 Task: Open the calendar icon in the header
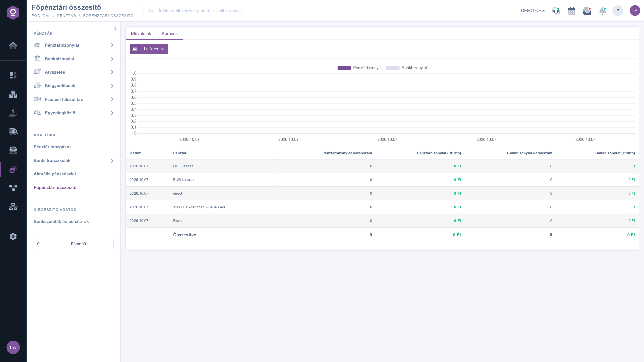coord(572,11)
